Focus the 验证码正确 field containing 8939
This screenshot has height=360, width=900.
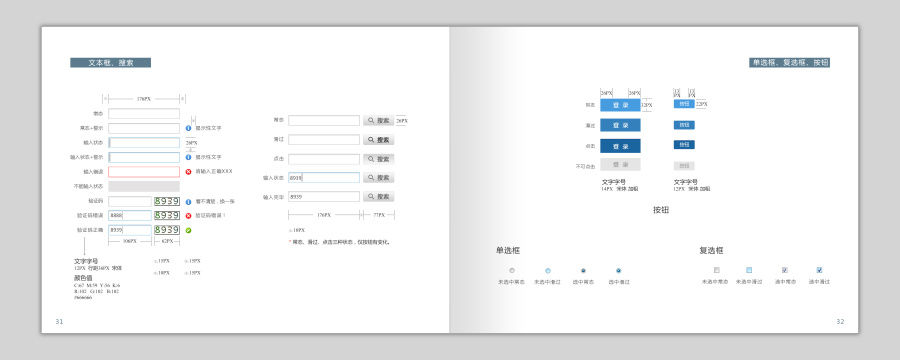pyautogui.click(x=130, y=230)
